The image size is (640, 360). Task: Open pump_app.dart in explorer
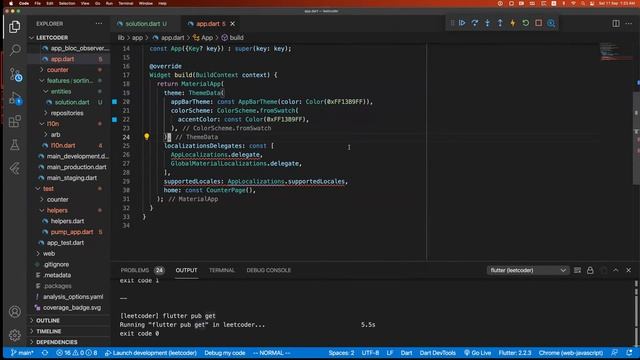72,232
